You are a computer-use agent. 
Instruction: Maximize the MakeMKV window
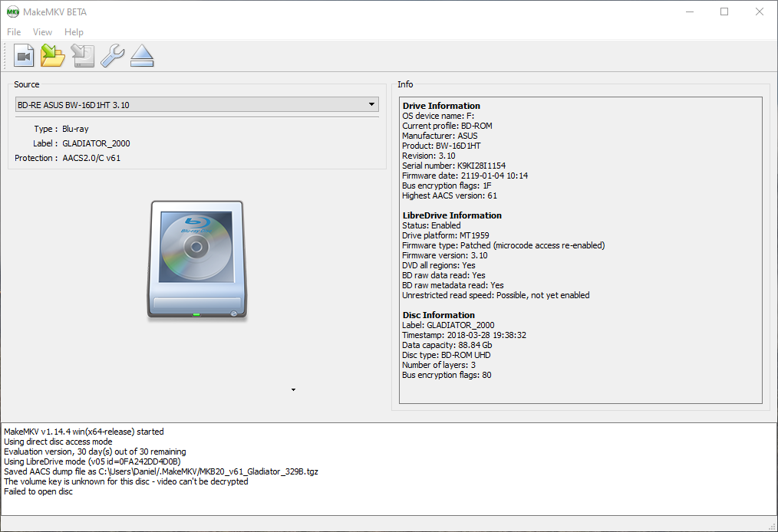point(724,12)
